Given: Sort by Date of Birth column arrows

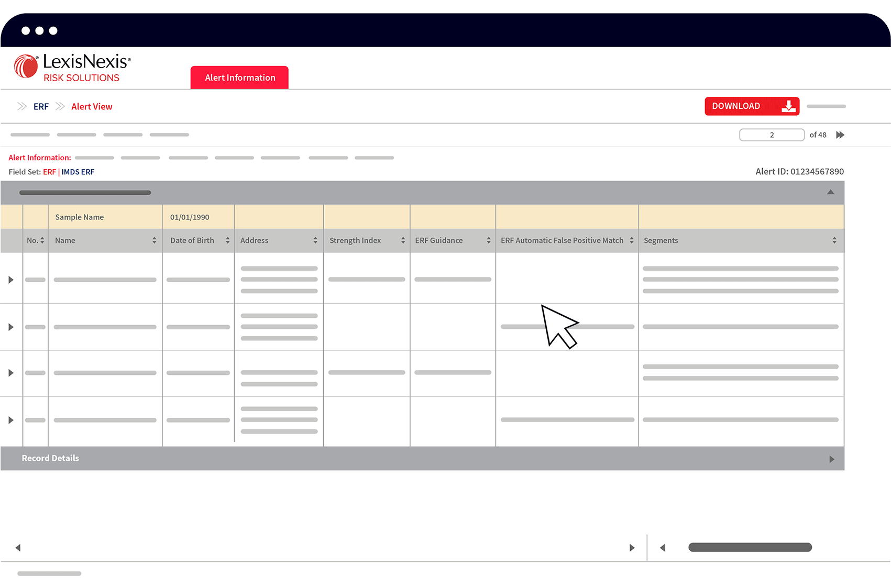Looking at the screenshot, I should (x=227, y=240).
